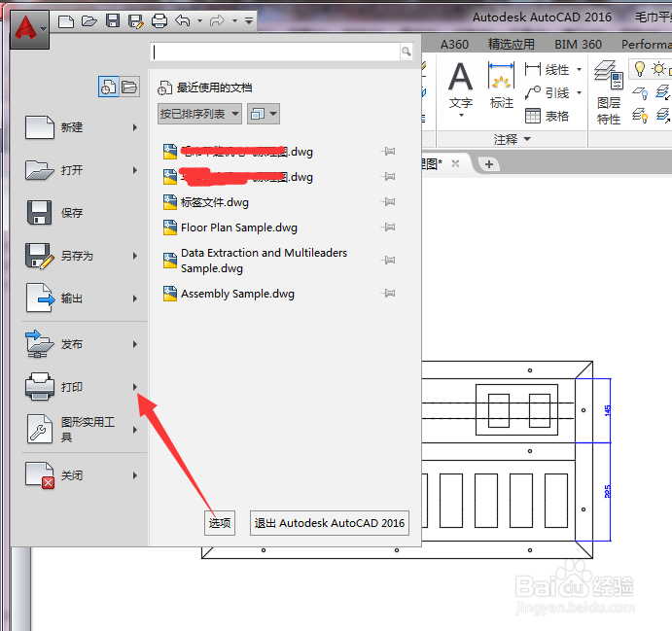
Task: Open the 按已排序列表 sort dropdown
Action: 199,114
